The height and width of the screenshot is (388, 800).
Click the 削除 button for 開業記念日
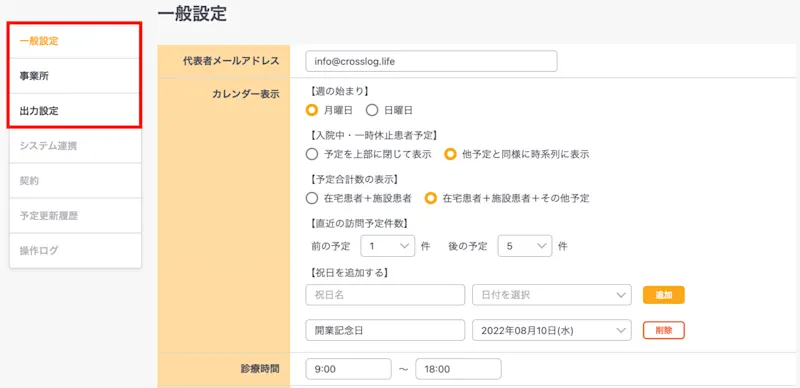click(x=663, y=330)
